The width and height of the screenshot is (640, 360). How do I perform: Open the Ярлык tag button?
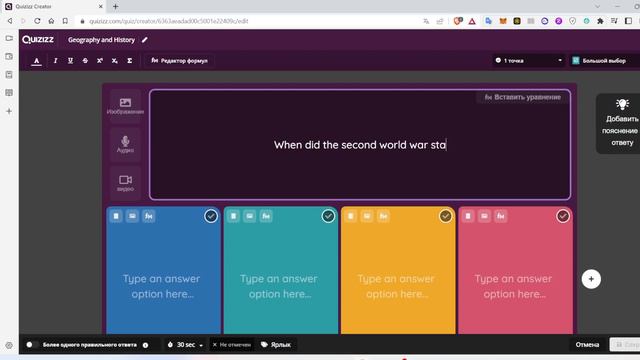[x=276, y=345]
